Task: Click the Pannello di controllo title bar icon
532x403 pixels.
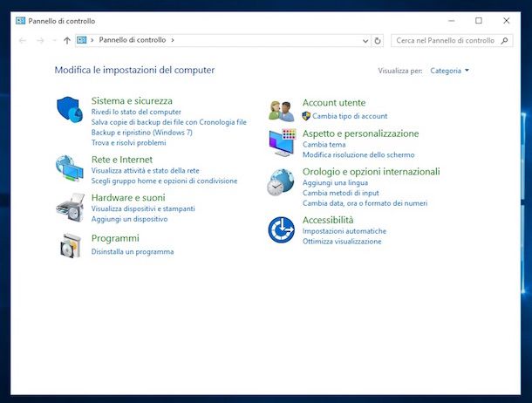Action: (x=20, y=21)
